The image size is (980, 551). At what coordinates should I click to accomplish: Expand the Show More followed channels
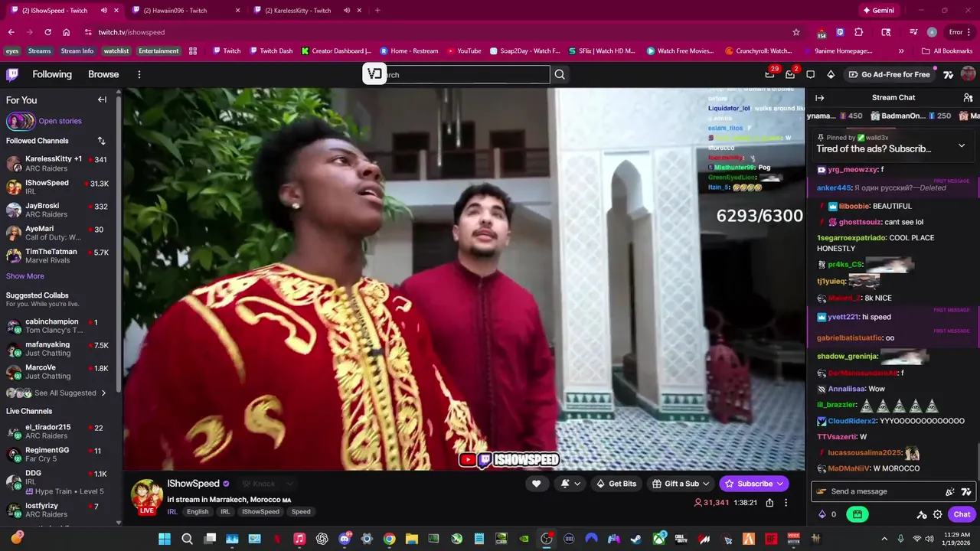[25, 276]
